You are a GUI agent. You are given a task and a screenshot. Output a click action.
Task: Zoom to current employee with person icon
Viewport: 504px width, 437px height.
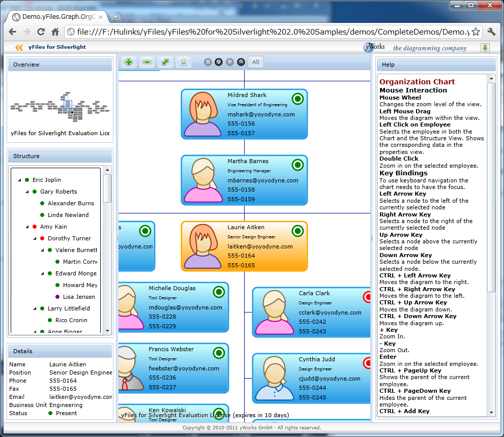pyautogui.click(x=184, y=62)
